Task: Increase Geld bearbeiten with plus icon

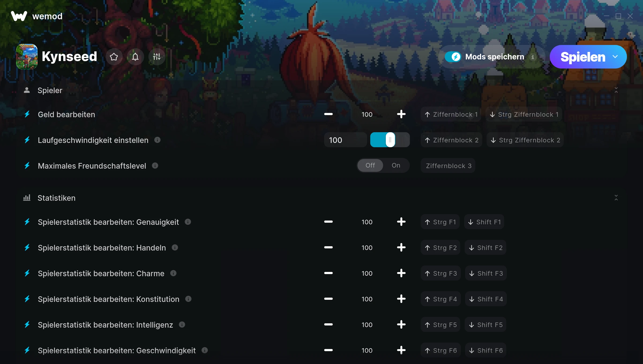Action: coord(401,114)
